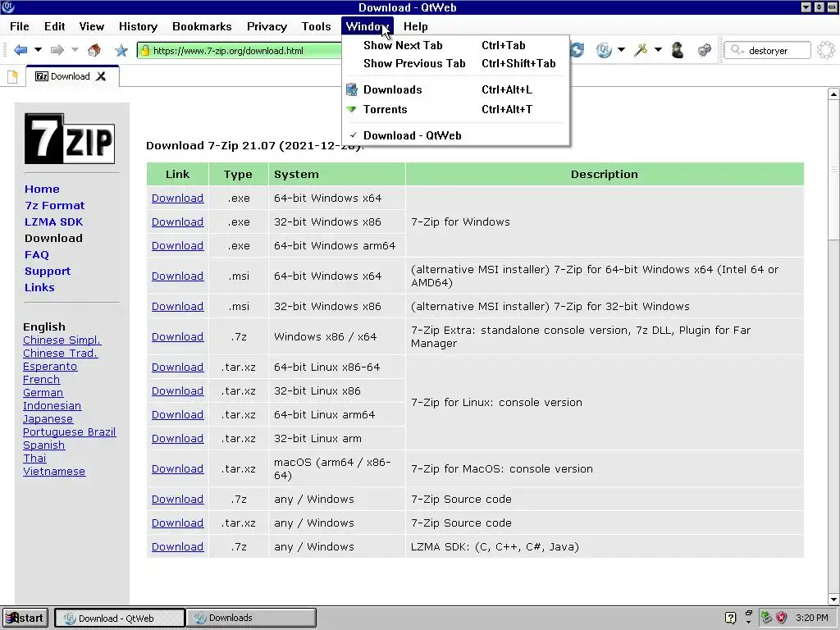Close the Download tab with X
840x630 pixels.
coord(101,76)
